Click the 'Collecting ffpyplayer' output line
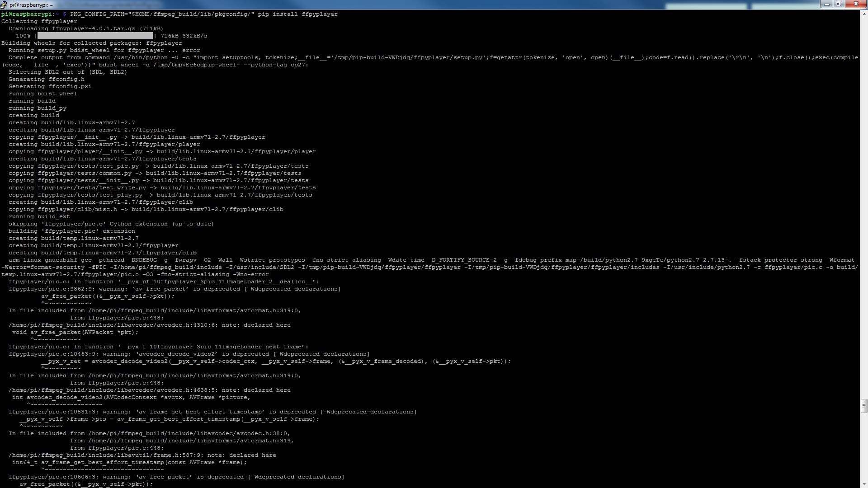This screenshot has width=868, height=488. pyautogui.click(x=39, y=21)
